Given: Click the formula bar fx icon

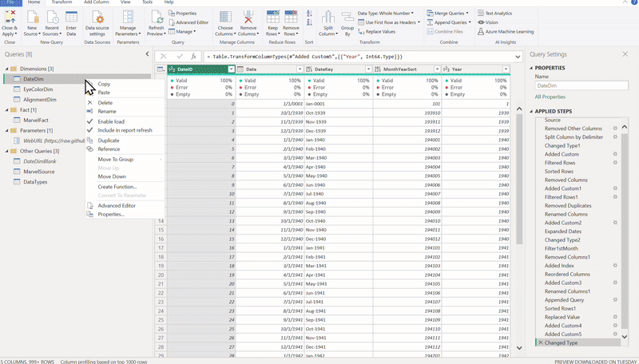Looking at the screenshot, I should coord(192,56).
